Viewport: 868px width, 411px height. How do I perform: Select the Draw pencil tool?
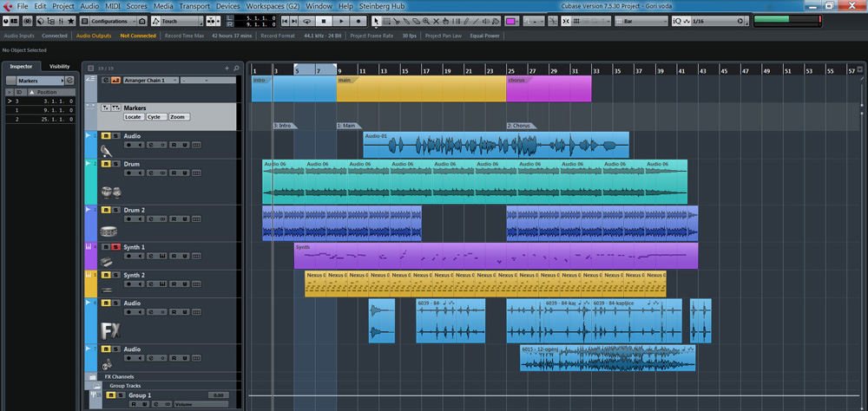pos(466,21)
